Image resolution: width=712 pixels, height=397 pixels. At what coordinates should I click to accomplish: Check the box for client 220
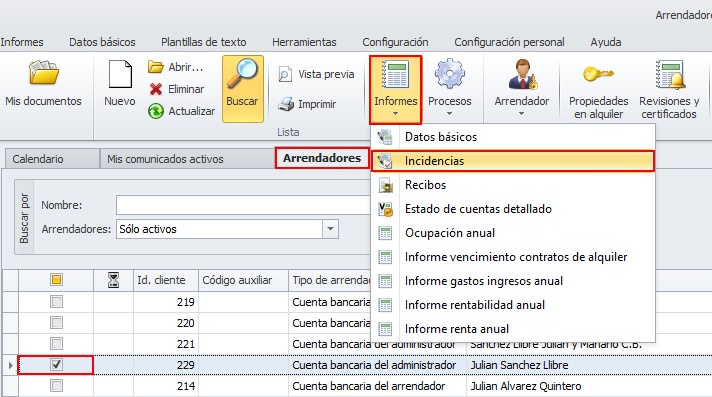[x=56, y=323]
